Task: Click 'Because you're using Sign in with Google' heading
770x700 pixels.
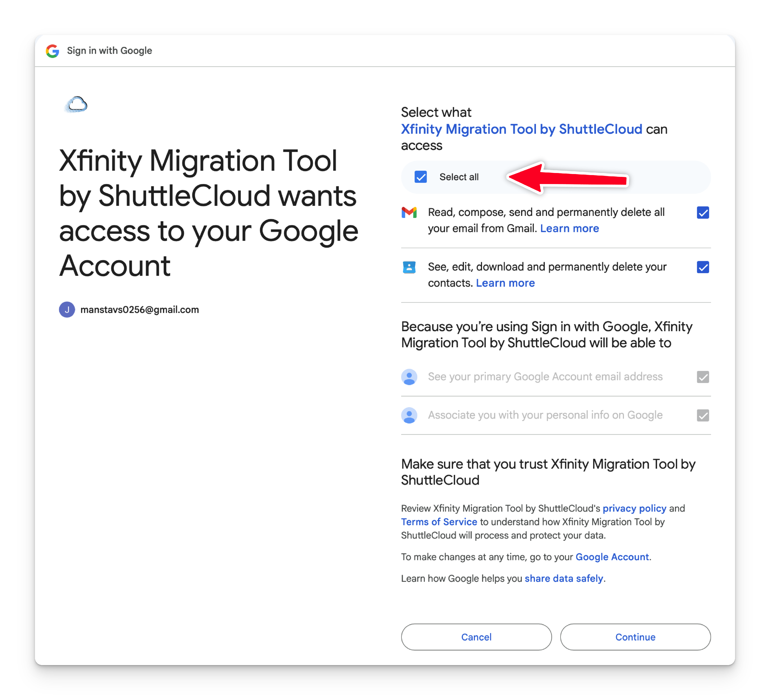Action: pos(546,334)
